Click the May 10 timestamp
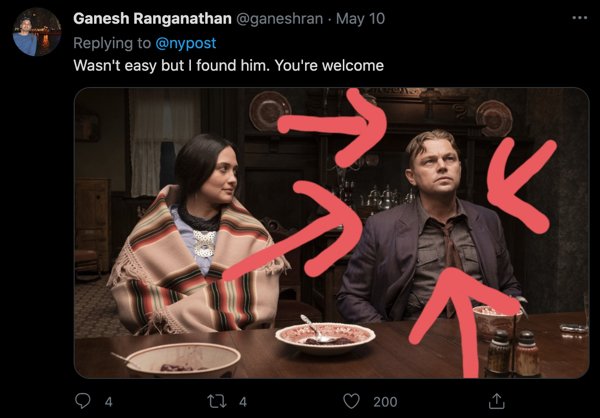Screen dimensions: 600x418 [363, 19]
